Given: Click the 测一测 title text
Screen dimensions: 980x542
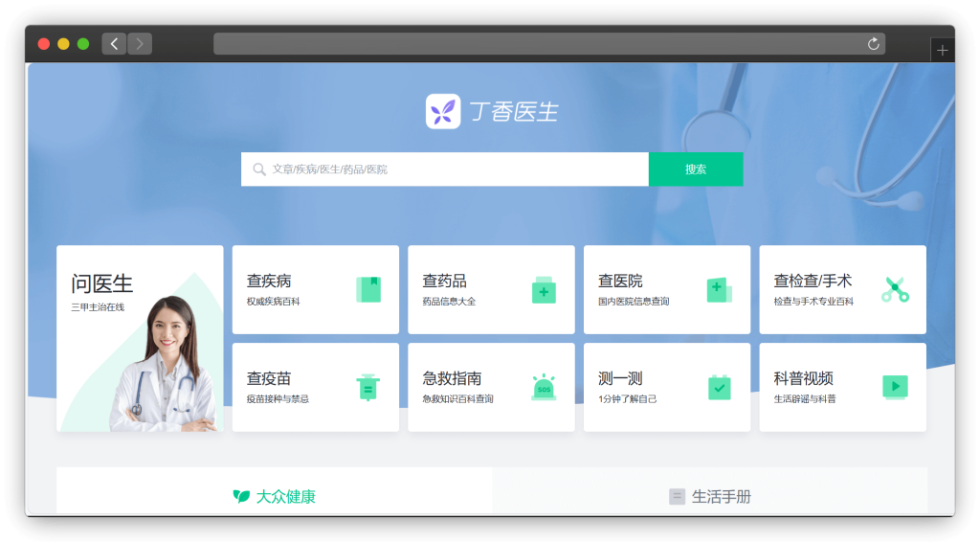Looking at the screenshot, I should [x=620, y=379].
